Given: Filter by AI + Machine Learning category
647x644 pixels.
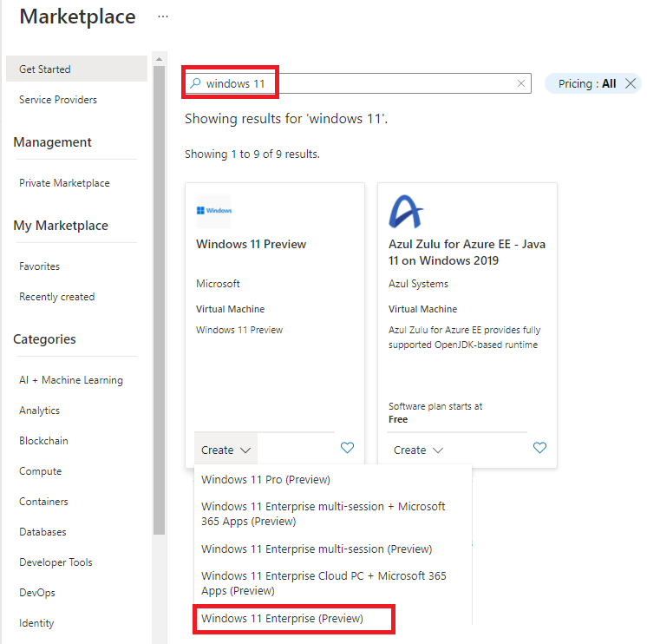Looking at the screenshot, I should [71, 380].
